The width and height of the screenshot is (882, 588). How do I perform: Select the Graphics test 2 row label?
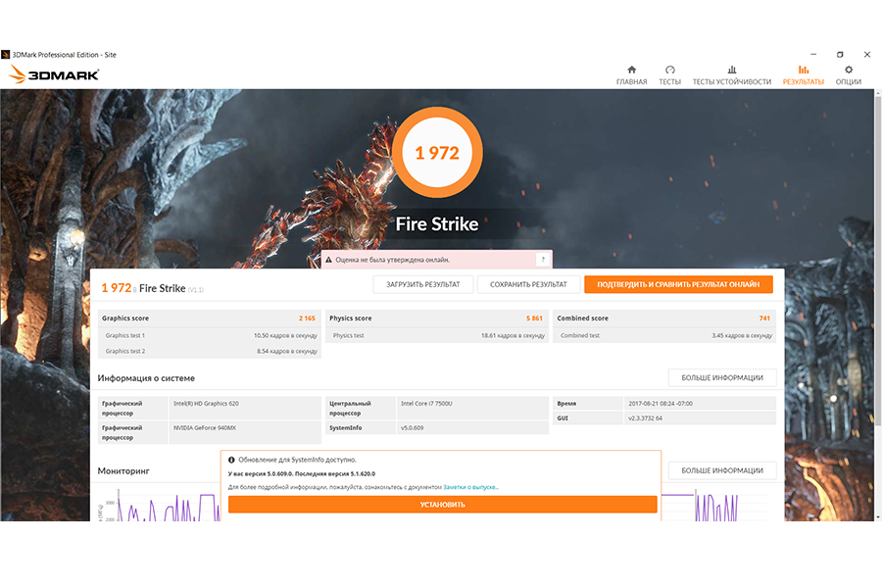coord(124,351)
